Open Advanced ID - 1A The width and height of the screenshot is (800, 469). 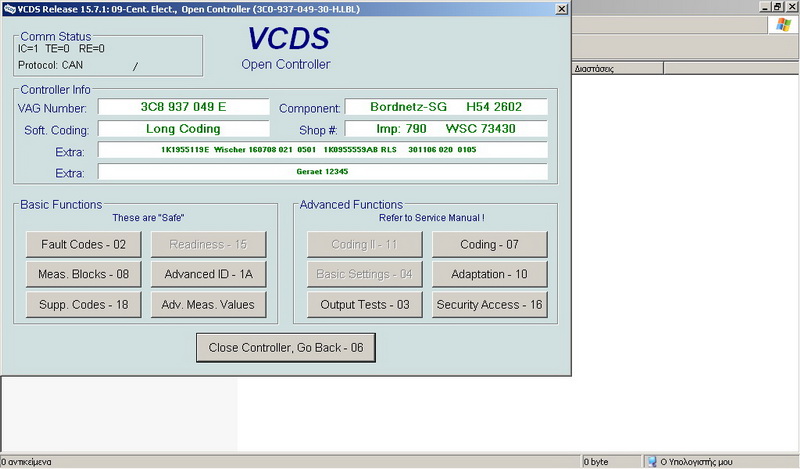(x=209, y=275)
